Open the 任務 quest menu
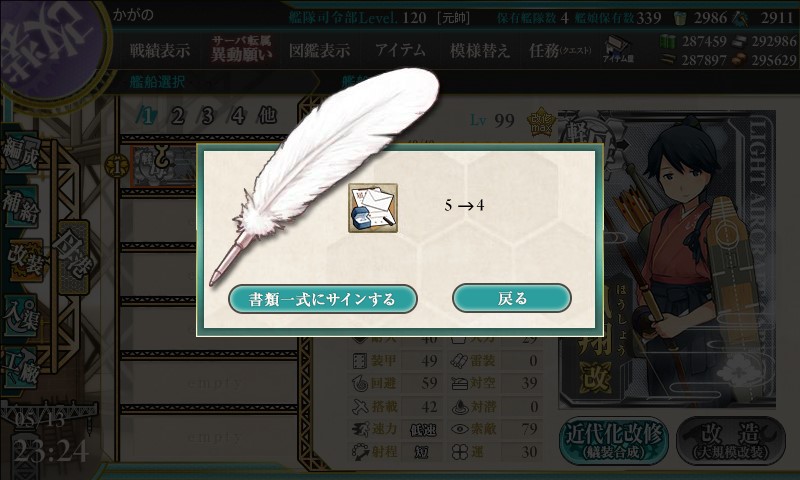Image resolution: width=800 pixels, height=480 pixels. tap(561, 50)
